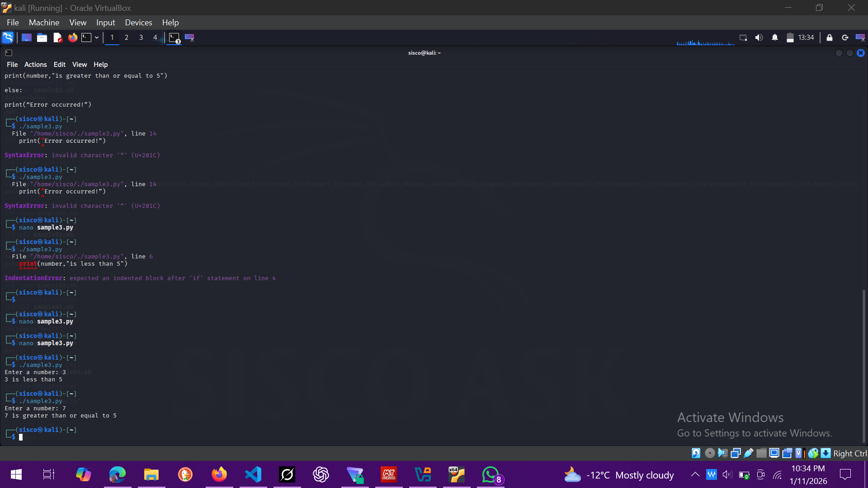
Task: Open WhatsApp from Windows taskbar
Action: coord(491,474)
